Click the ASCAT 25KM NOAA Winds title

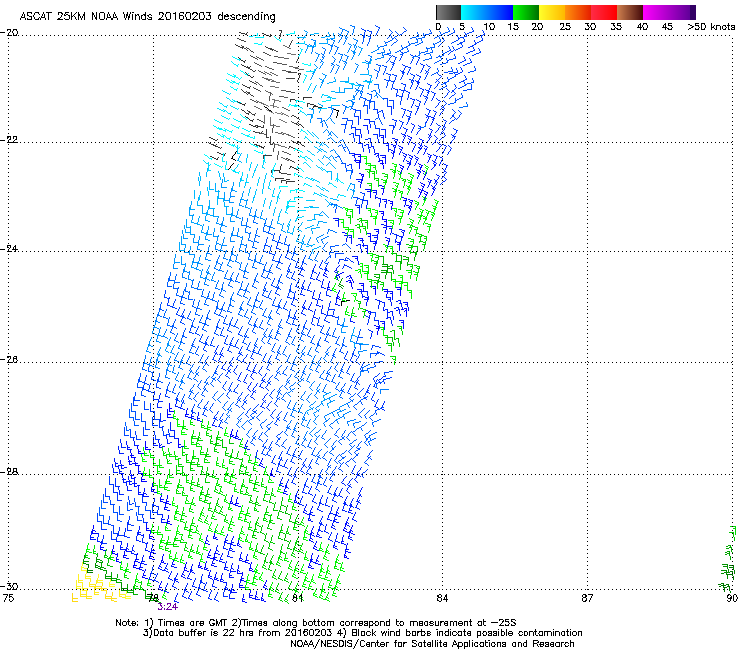pyautogui.click(x=147, y=17)
